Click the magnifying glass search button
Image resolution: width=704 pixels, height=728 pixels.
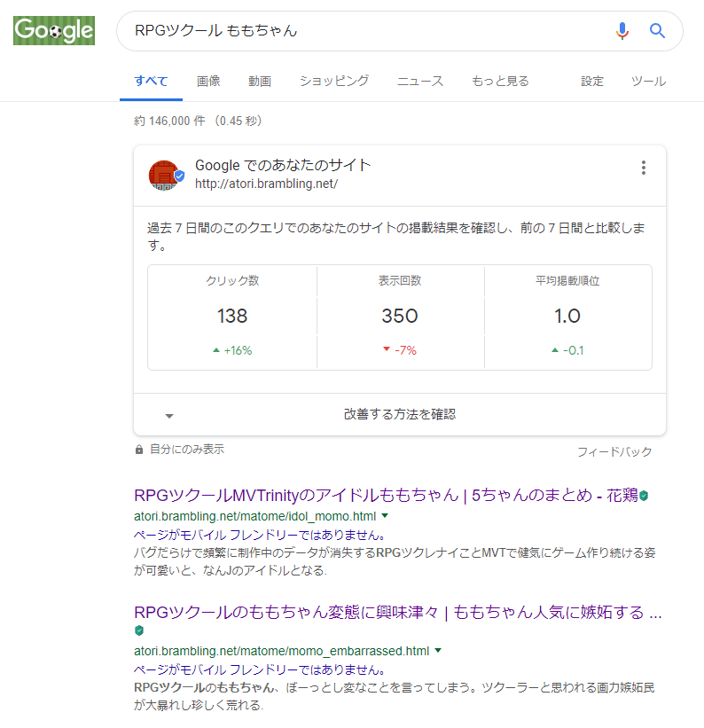pyautogui.click(x=657, y=31)
